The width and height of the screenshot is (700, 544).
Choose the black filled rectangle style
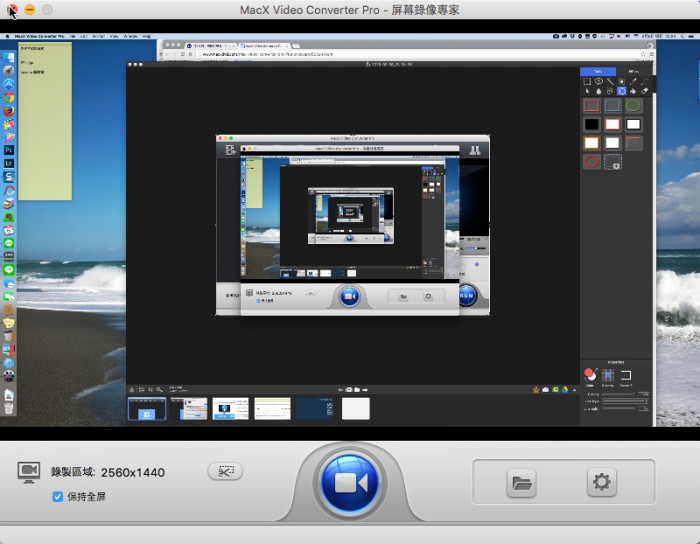[x=591, y=125]
